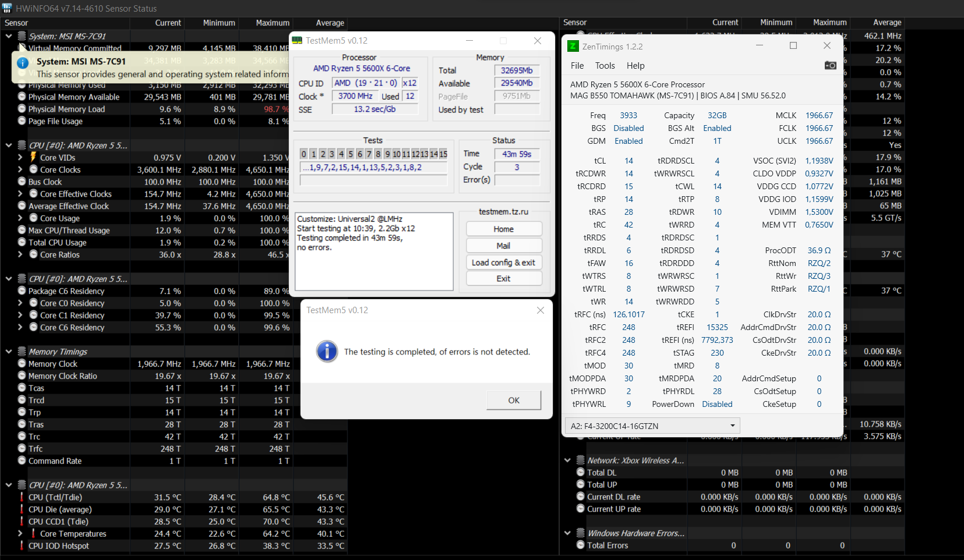Click the Current UP rate sensor icon
Screen dimensions: 964x560
coord(581,509)
